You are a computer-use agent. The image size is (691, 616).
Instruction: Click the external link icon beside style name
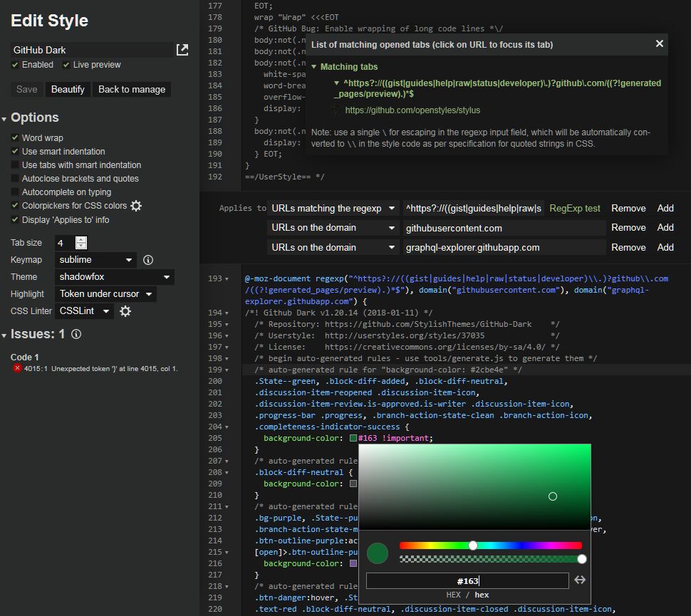coord(182,50)
